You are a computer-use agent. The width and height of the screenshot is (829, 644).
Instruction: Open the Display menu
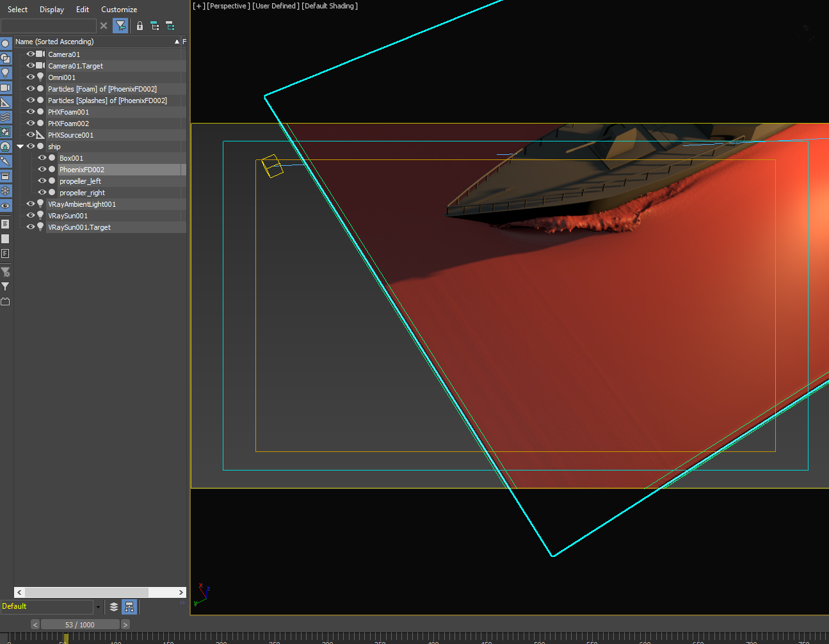pos(52,10)
